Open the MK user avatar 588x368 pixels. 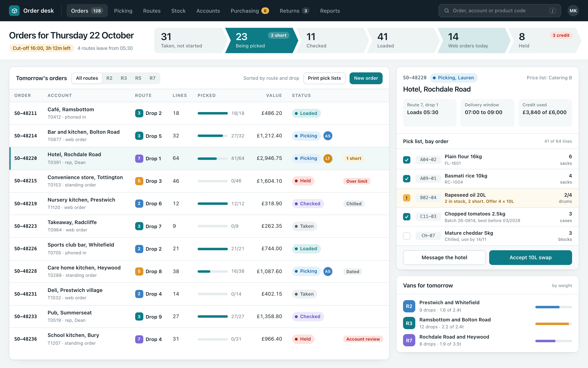pyautogui.click(x=573, y=11)
